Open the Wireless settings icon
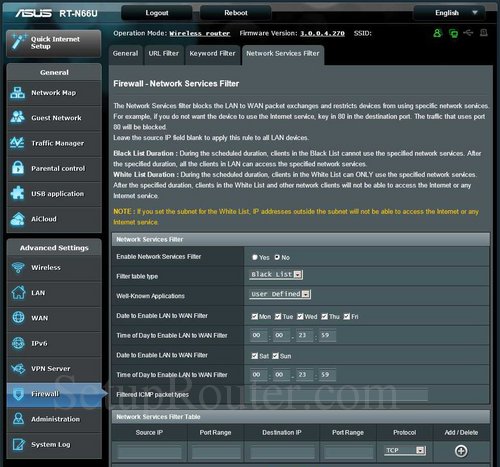The height and width of the screenshot is (467, 500). tap(18, 267)
